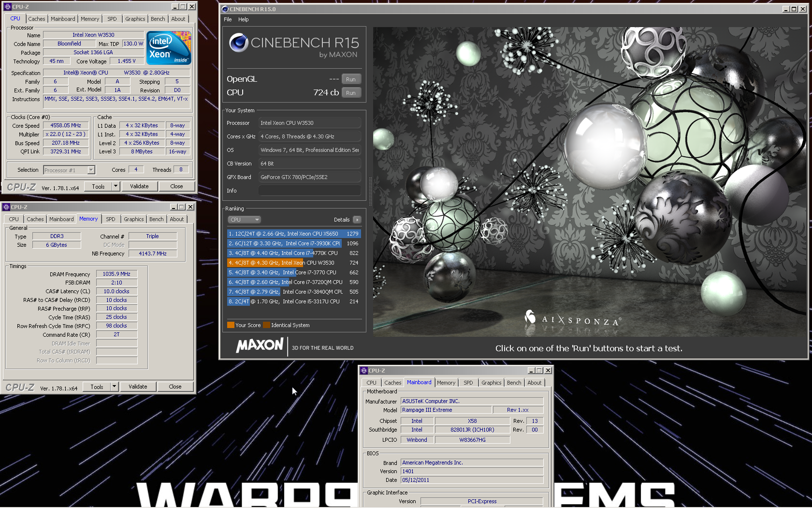Select ranking entry Core i7-3930K
Screen dimensions: 812x508
(x=294, y=243)
